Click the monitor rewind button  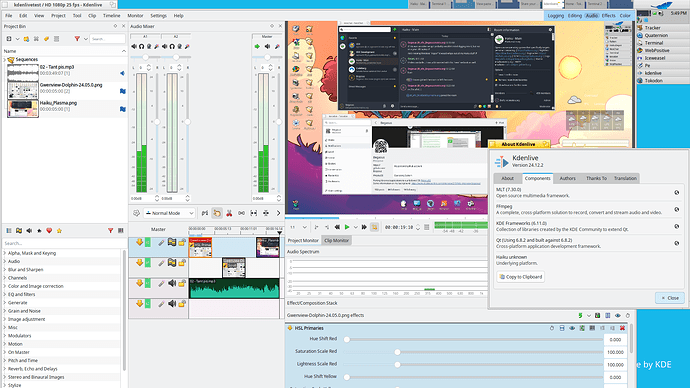tap(337, 227)
